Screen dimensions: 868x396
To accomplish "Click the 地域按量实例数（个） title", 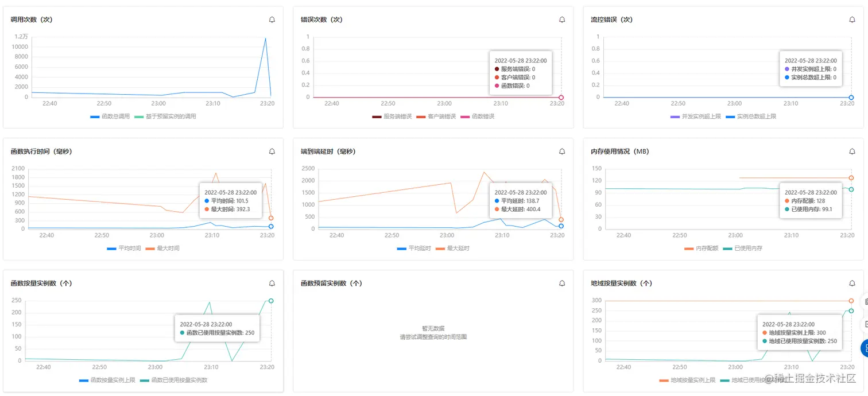I will [x=622, y=284].
